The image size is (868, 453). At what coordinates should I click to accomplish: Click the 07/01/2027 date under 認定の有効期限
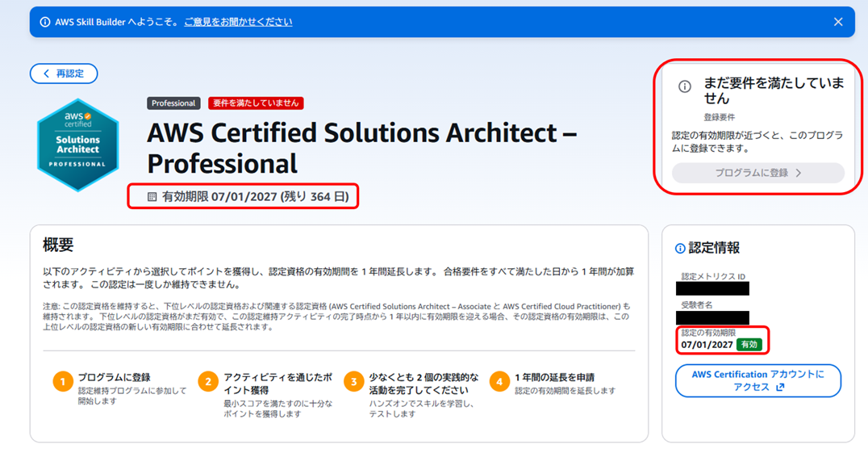[707, 345]
